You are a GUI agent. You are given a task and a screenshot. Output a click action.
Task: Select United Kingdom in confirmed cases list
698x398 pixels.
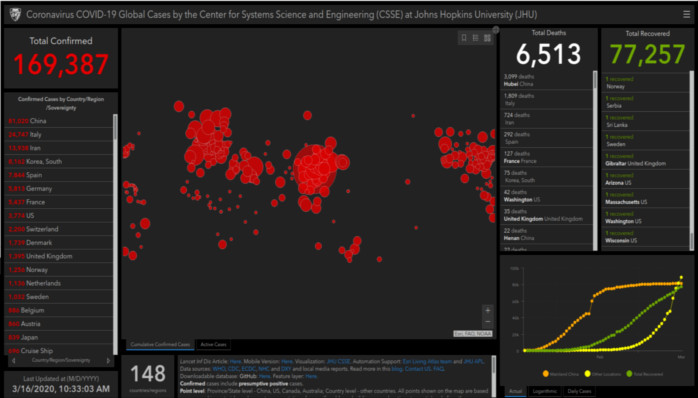pos(59,256)
